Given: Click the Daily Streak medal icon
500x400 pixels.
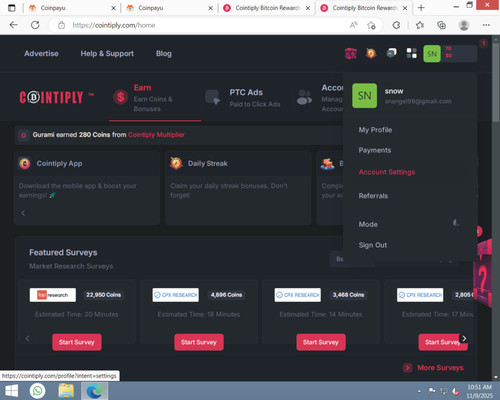Looking at the screenshot, I should [176, 163].
